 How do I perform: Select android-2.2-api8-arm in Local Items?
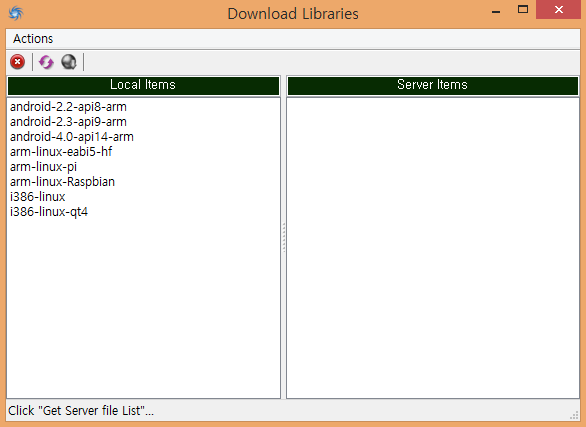coord(68,107)
